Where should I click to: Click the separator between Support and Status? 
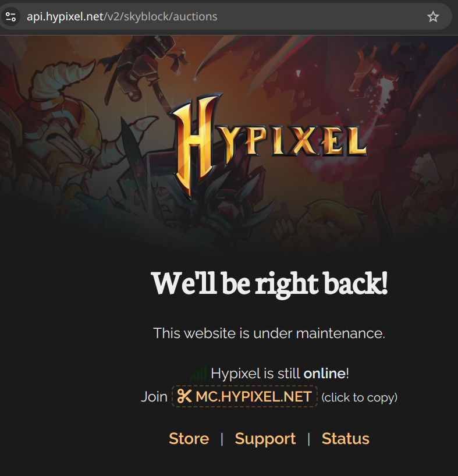(x=308, y=439)
